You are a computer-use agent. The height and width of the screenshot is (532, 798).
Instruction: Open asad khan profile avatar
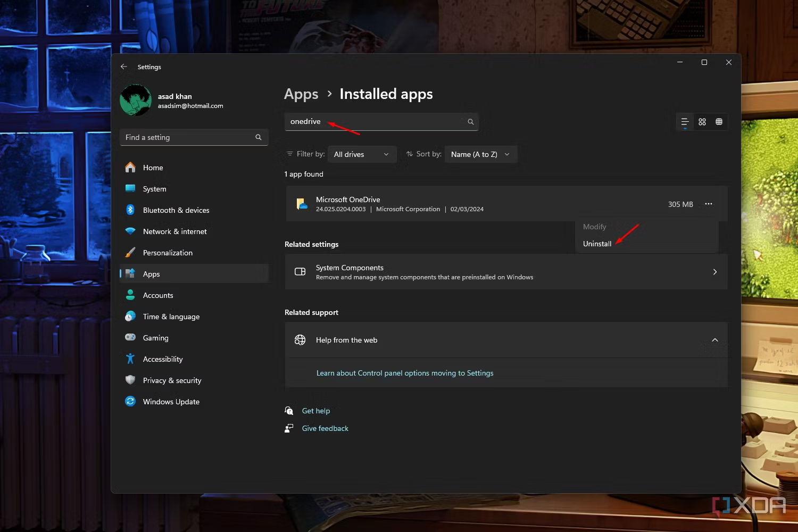point(136,100)
